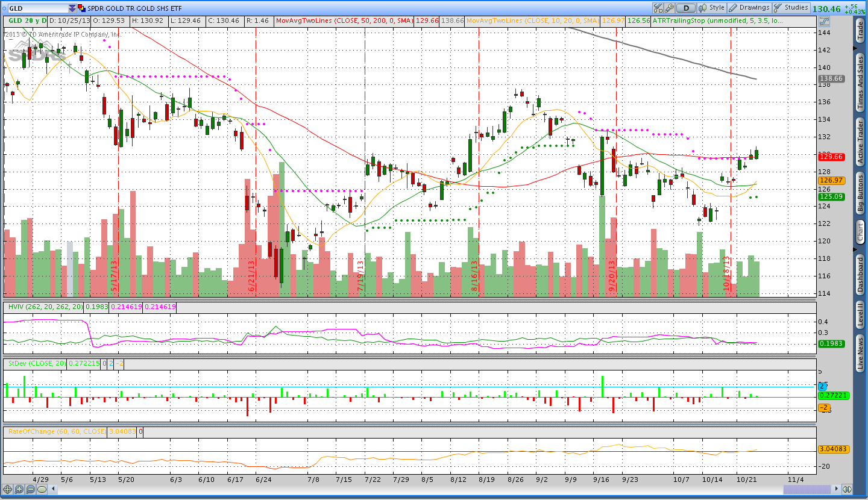
Task: Switch to the Trade sidebar tab
Action: [x=860, y=31]
